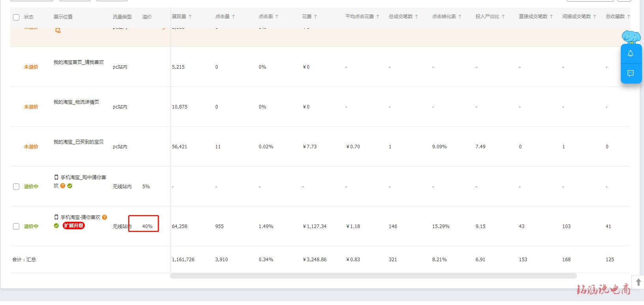Screen dimensions: 644x305
Task: Click phone icon before 手机淘宝_购中猜你喜欢
Action: (x=56, y=178)
